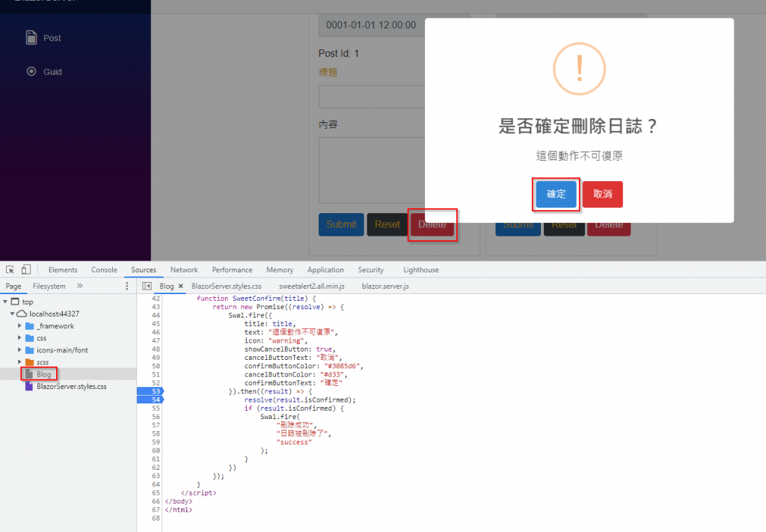This screenshot has width=766, height=532.
Task: Open the Network tab
Action: click(x=184, y=269)
